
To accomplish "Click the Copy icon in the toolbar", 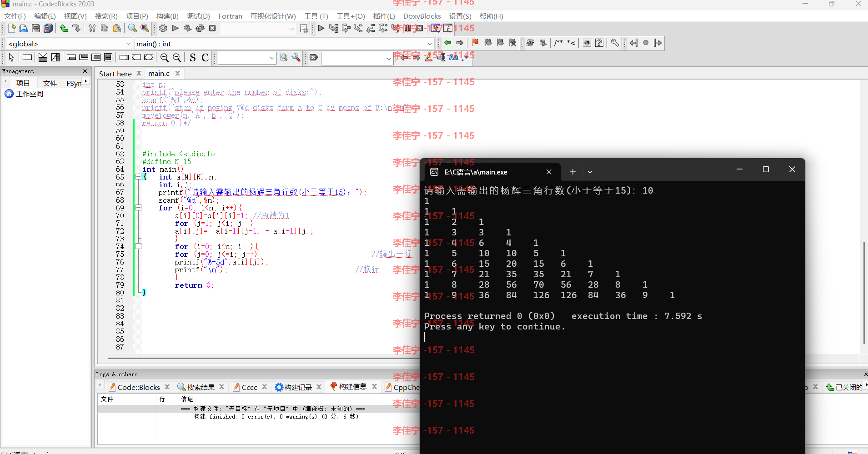I will pyautogui.click(x=105, y=28).
